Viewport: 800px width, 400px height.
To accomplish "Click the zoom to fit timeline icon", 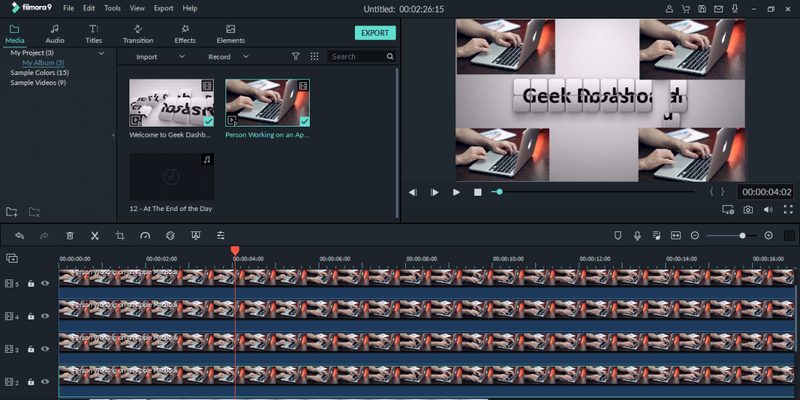I will pos(676,236).
